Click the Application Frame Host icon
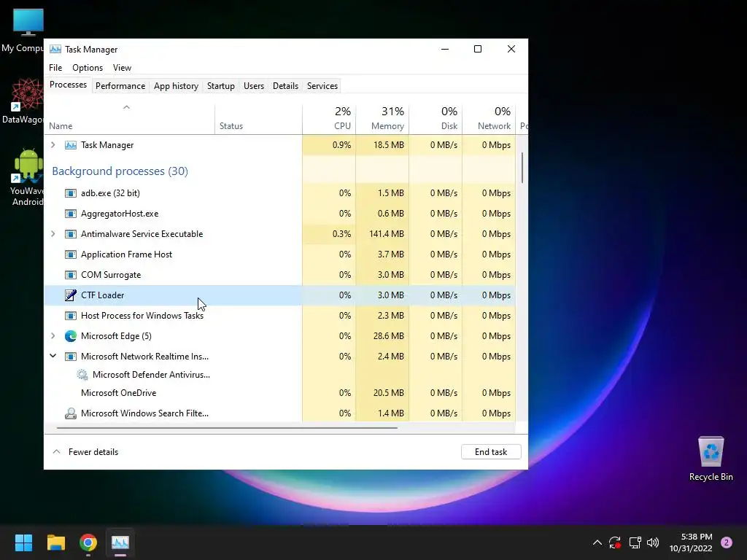 tap(71, 254)
